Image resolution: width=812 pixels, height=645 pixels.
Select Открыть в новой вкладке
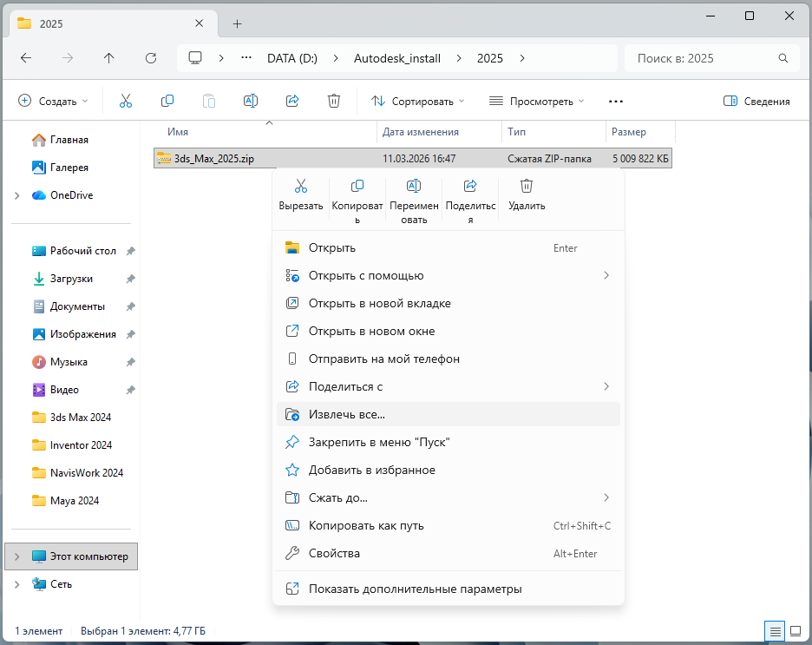(x=449, y=304)
